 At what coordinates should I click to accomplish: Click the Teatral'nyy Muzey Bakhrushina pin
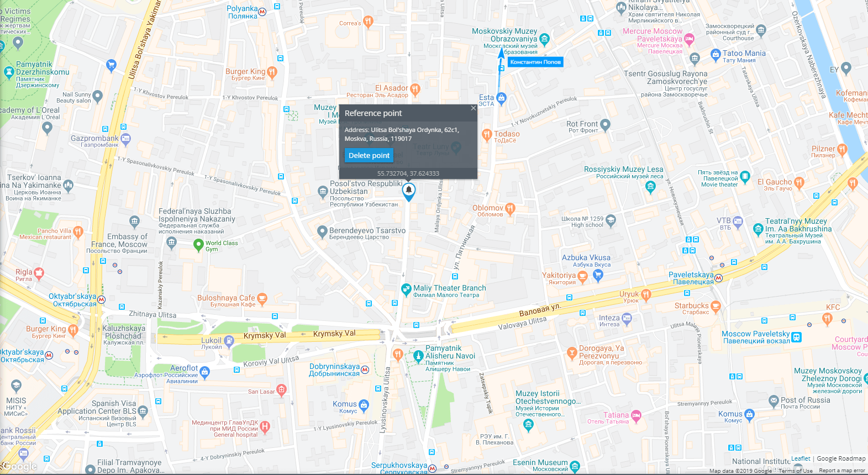pos(758,229)
